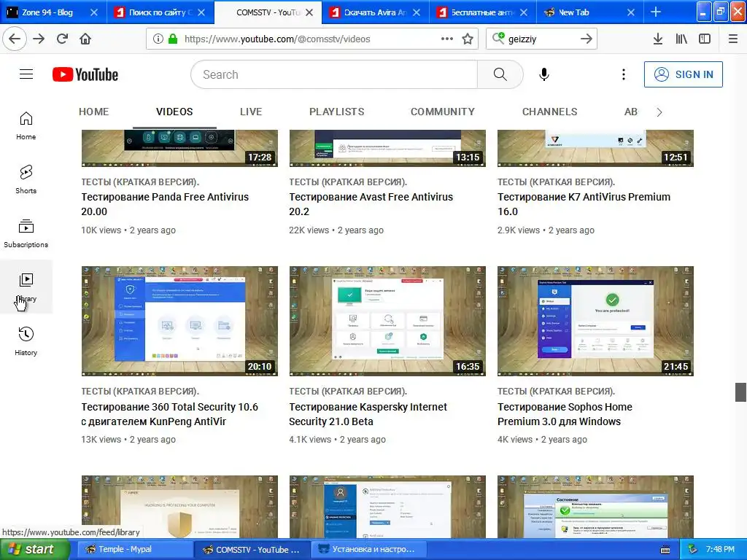Open the browser hamburger menu
Screen dimensions: 747x560
[732, 39]
